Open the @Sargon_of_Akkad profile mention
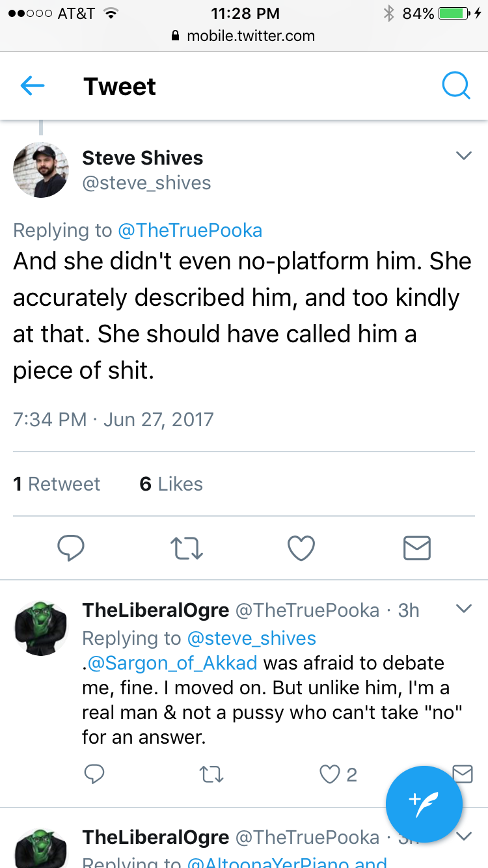The image size is (488, 868). 172,663
